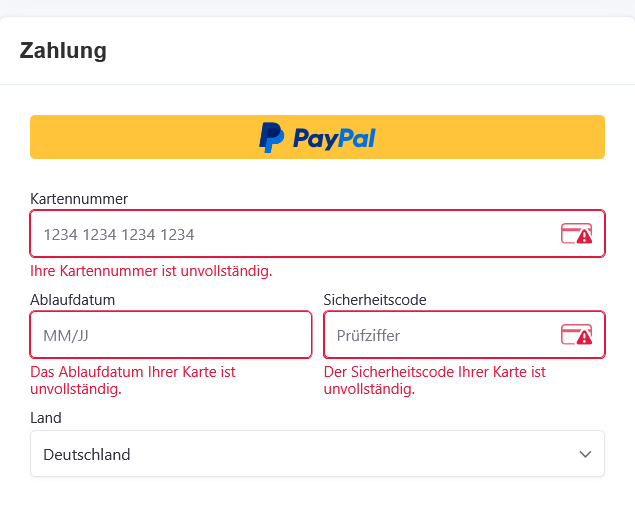Click the Ablaufdatum field label
Viewport: 635px width, 507px height.
click(73, 299)
